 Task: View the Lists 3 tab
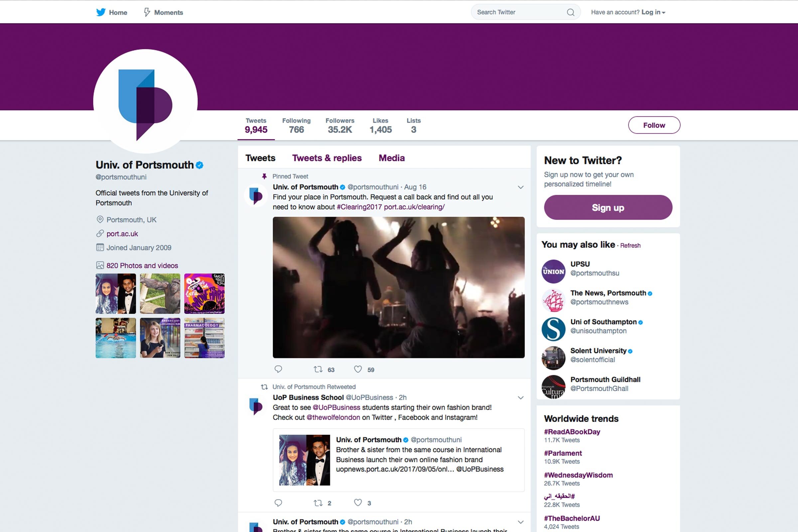tap(413, 126)
